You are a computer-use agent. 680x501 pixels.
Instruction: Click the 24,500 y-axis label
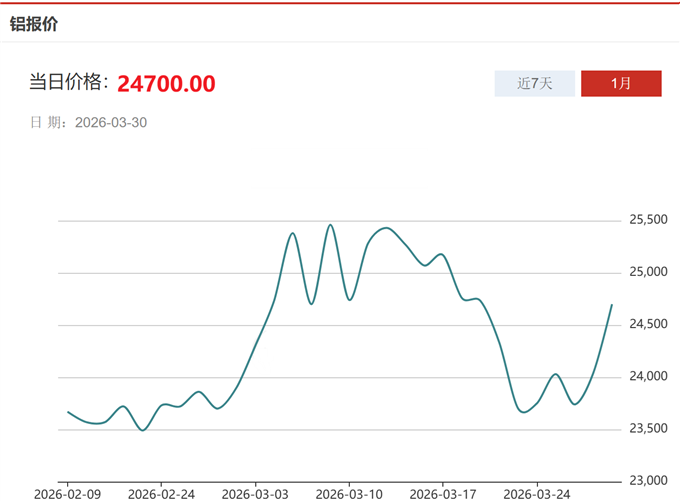(648, 324)
